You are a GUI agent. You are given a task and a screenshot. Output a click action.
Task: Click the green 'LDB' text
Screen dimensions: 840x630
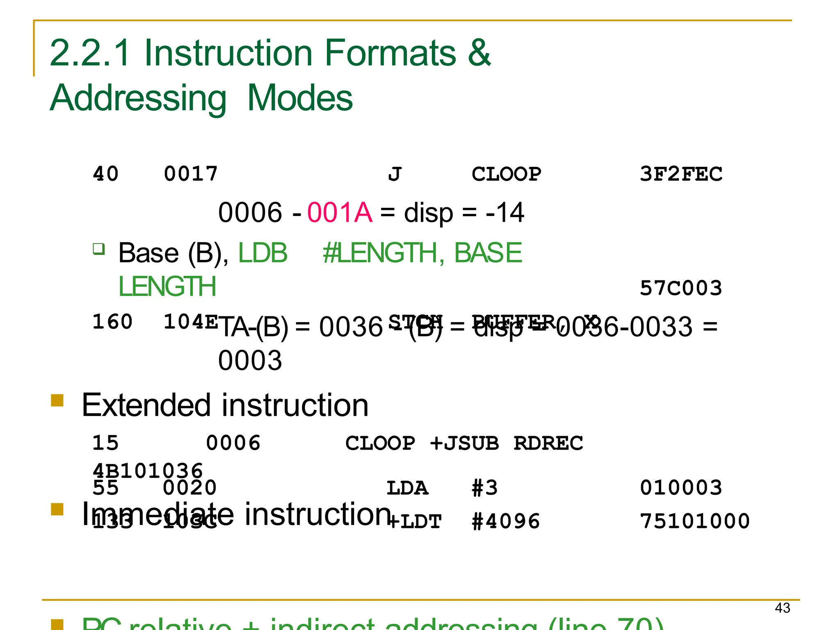coord(262,252)
